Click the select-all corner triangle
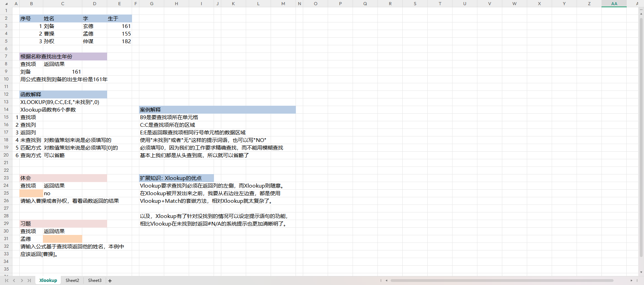The image size is (644, 285). pos(6,4)
